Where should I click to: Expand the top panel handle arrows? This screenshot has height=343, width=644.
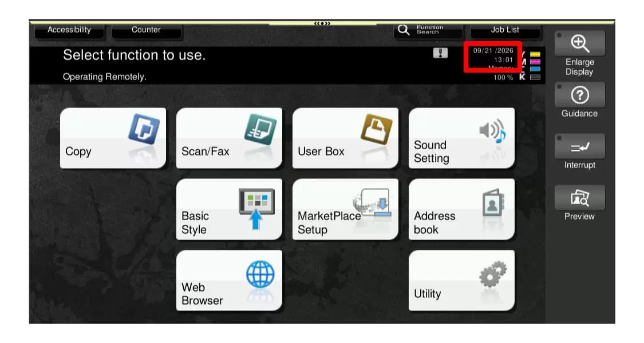click(322, 23)
